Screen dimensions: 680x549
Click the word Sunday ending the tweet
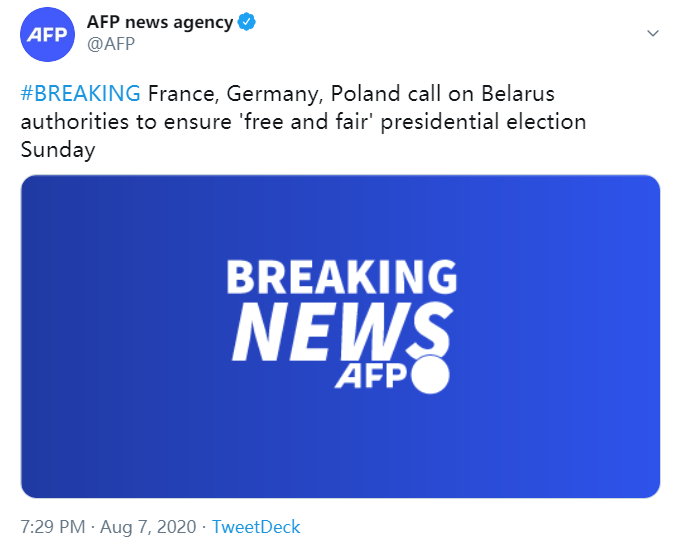[57, 150]
